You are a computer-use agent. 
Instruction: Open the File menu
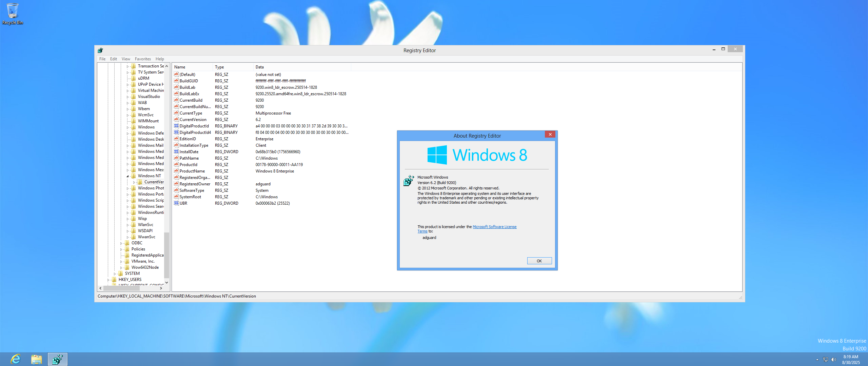tap(102, 59)
